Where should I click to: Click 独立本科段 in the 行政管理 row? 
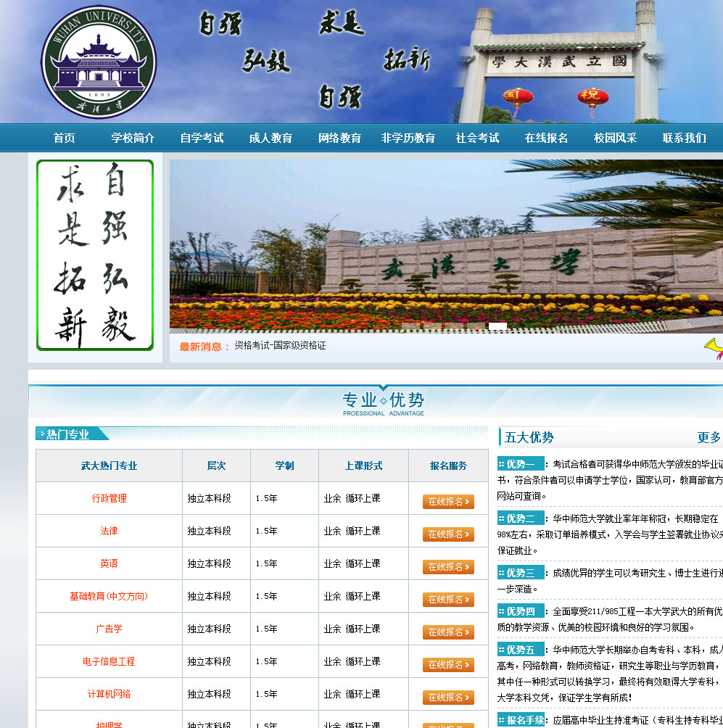coord(210,499)
